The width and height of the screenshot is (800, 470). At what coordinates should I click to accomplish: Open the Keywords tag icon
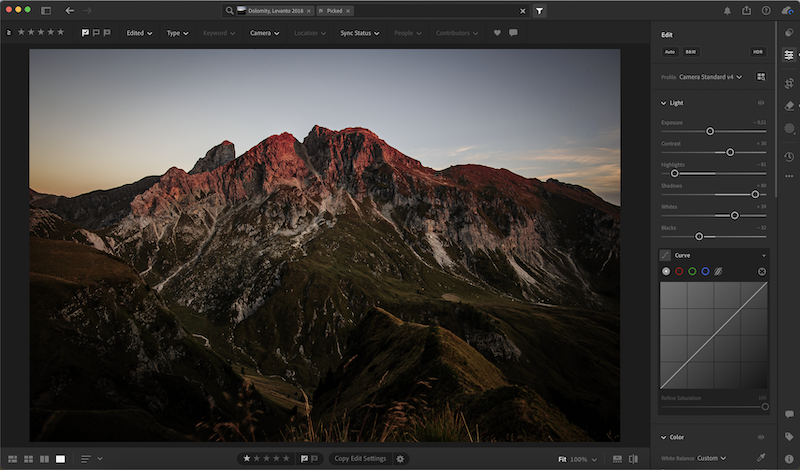[x=789, y=436]
